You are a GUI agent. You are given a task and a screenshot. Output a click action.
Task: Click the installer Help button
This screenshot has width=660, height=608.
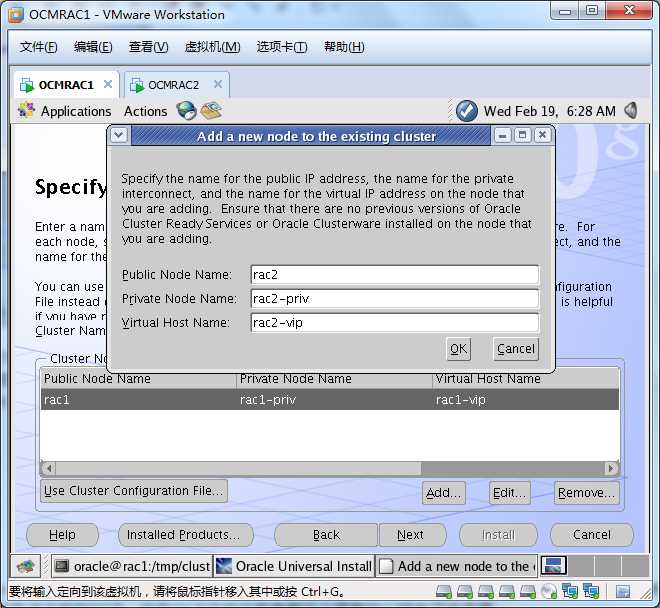point(62,535)
